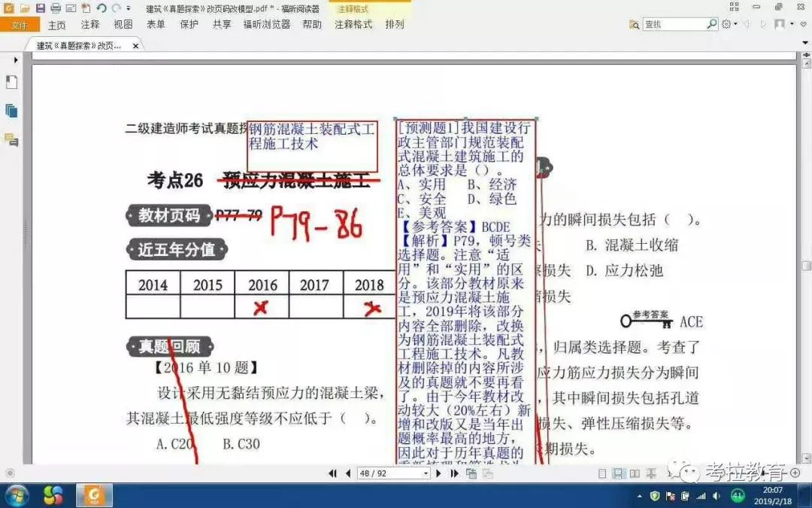The height and width of the screenshot is (508, 812).
Task: Mute audio via the tray speaker icon
Action: pyautogui.click(x=716, y=497)
